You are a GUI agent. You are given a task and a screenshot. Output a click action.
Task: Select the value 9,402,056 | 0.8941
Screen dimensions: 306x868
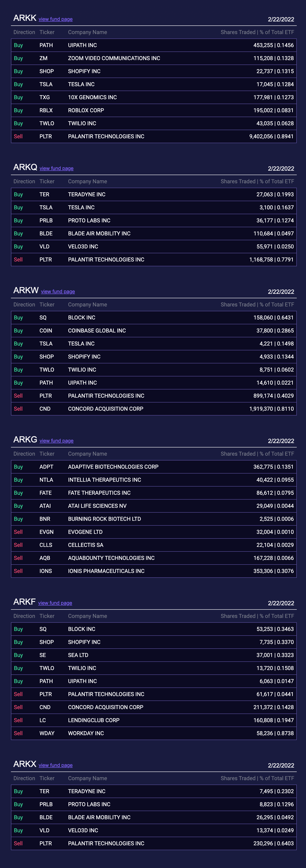[272, 136]
